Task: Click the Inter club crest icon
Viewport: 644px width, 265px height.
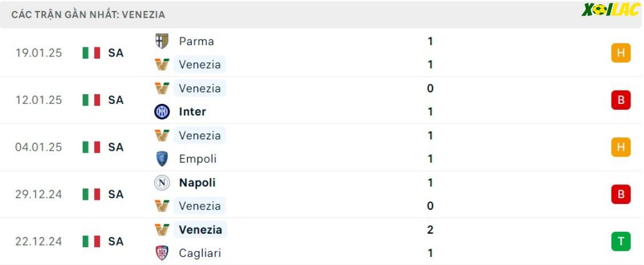Action: click(162, 112)
